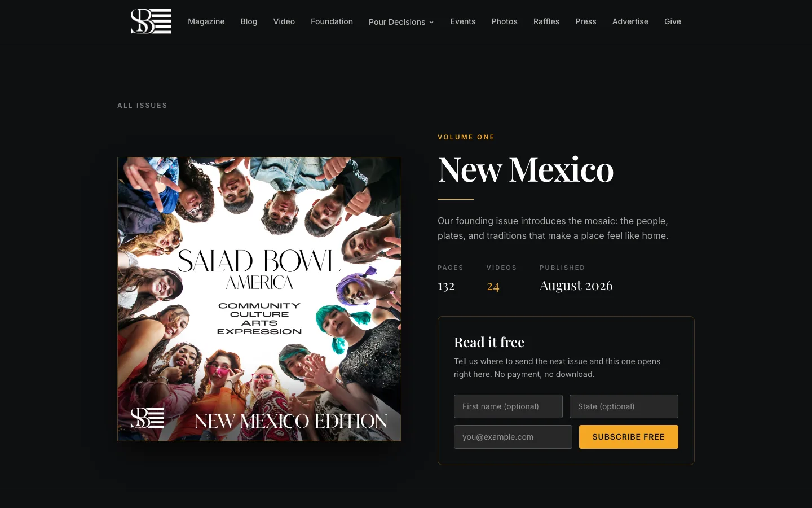Click the Volume One label
812x508 pixels.
click(466, 137)
